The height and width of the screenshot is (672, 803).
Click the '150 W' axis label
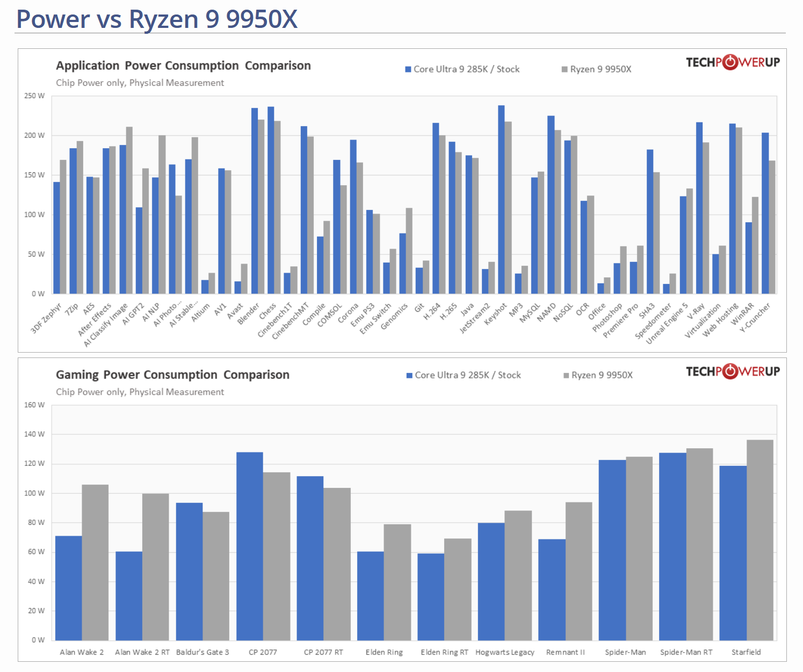[x=34, y=175]
